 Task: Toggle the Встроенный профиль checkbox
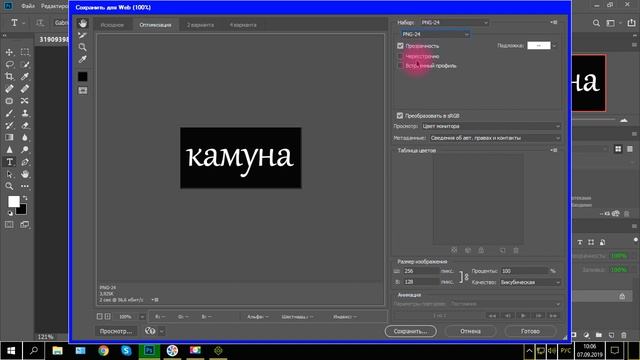click(400, 66)
